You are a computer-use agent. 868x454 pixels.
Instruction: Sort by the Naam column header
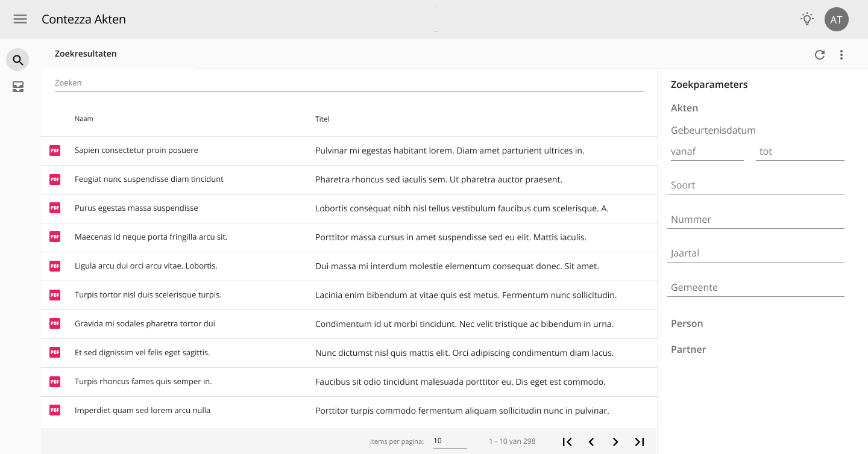click(84, 119)
